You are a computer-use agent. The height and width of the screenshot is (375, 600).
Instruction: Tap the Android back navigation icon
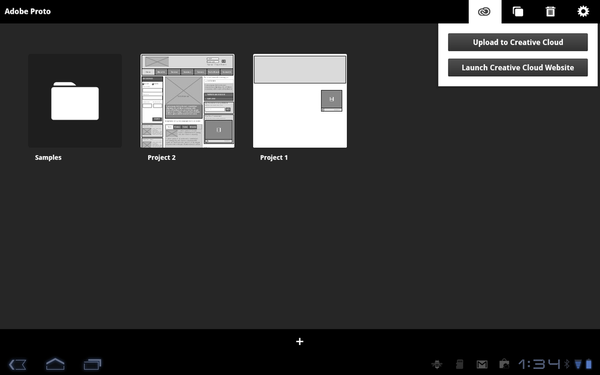[18, 364]
